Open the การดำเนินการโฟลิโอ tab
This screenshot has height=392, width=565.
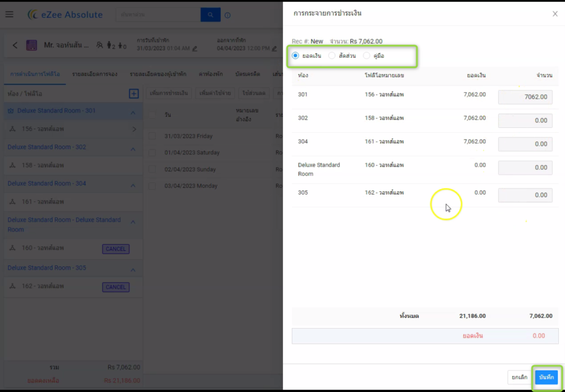click(x=35, y=74)
